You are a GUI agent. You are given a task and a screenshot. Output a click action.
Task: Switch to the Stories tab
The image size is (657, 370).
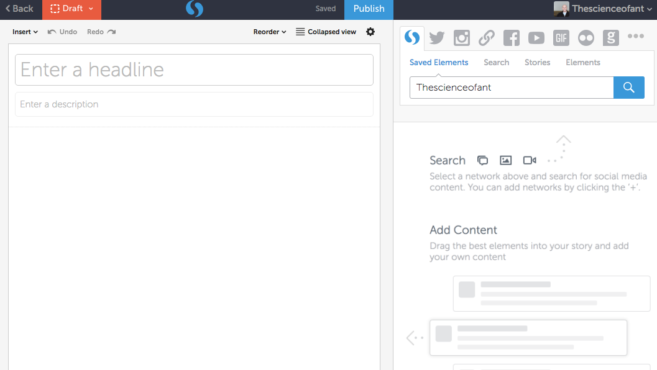pos(537,62)
